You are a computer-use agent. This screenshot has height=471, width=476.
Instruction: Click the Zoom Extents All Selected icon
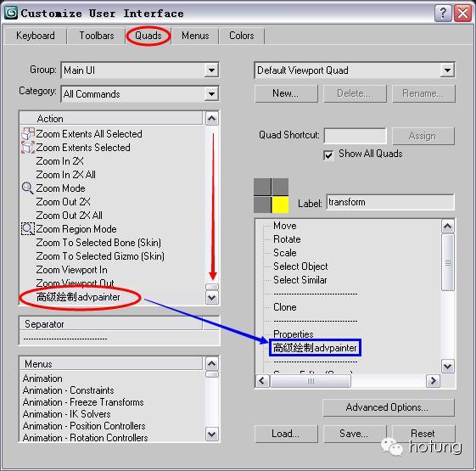[x=28, y=133]
